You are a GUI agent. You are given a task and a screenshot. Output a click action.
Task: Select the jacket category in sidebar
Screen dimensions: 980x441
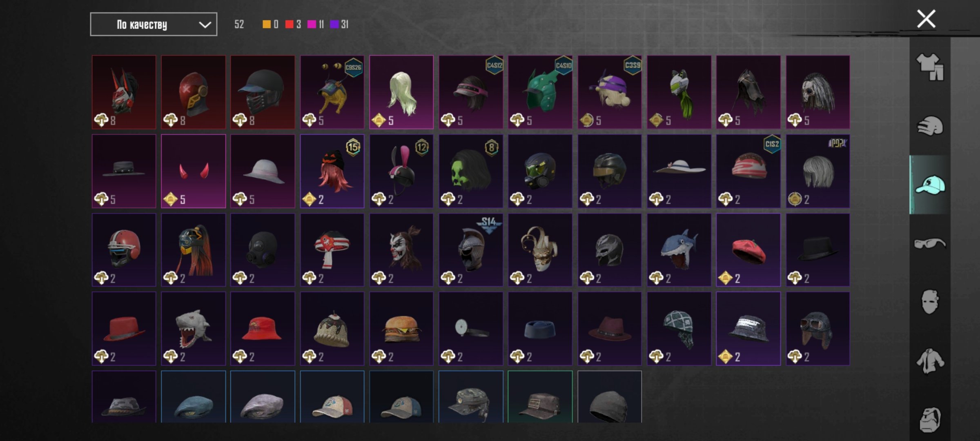tap(930, 361)
